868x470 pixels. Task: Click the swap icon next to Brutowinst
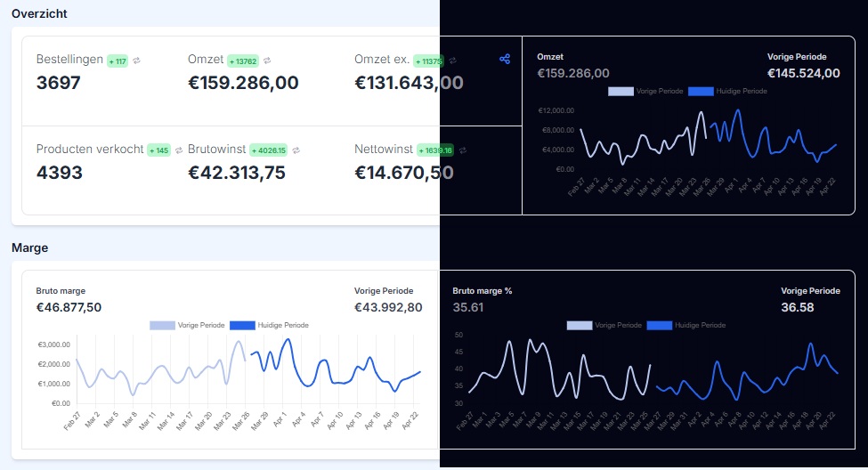(296, 150)
